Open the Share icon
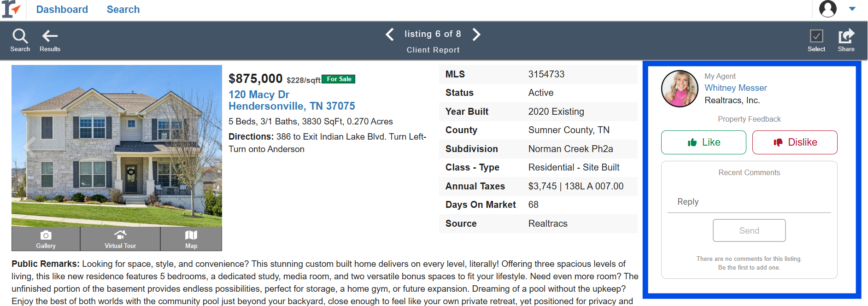The height and width of the screenshot is (306, 868). (846, 36)
